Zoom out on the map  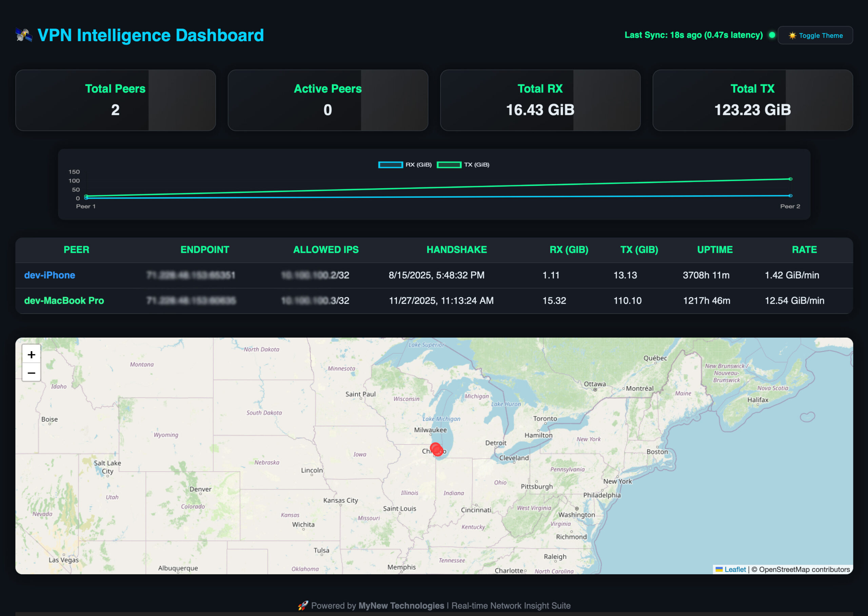tap(32, 373)
